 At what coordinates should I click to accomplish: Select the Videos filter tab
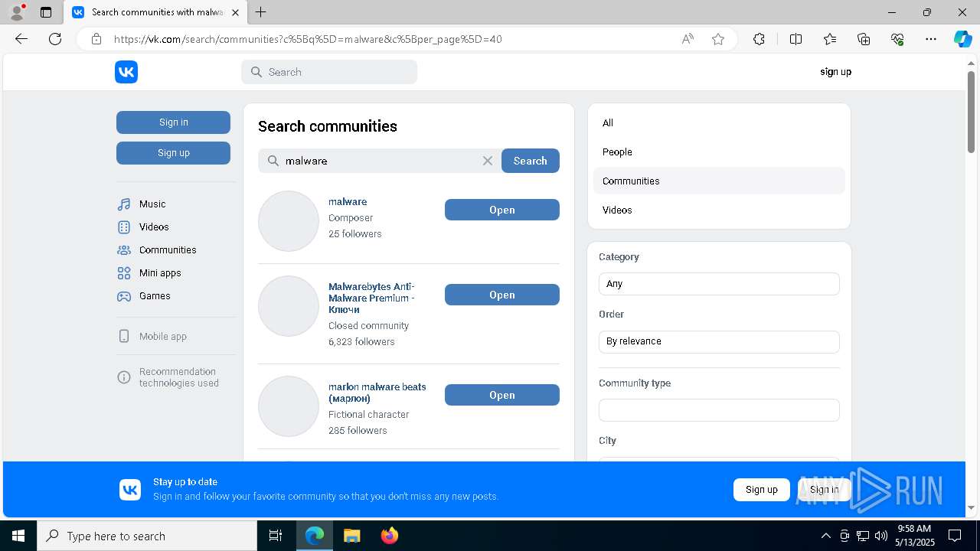(719, 210)
